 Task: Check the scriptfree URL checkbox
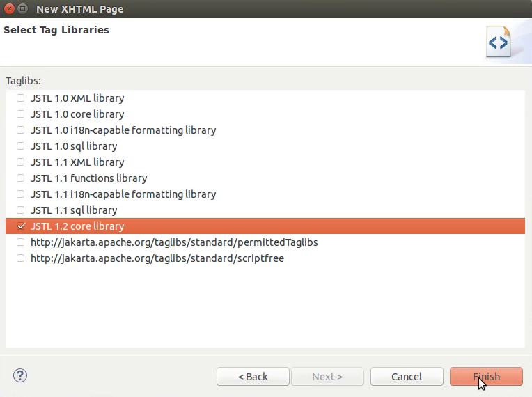(21, 258)
